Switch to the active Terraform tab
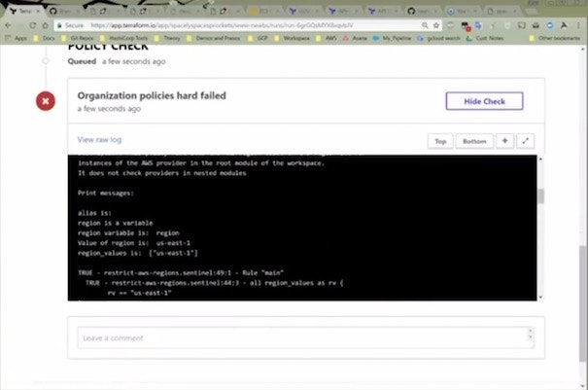The image size is (588, 390). coord(22,12)
